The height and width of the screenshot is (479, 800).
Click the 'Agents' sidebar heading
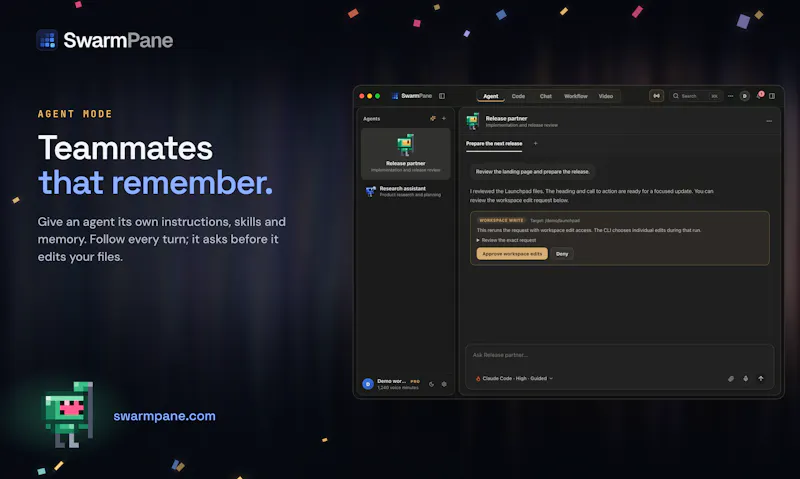pos(371,118)
